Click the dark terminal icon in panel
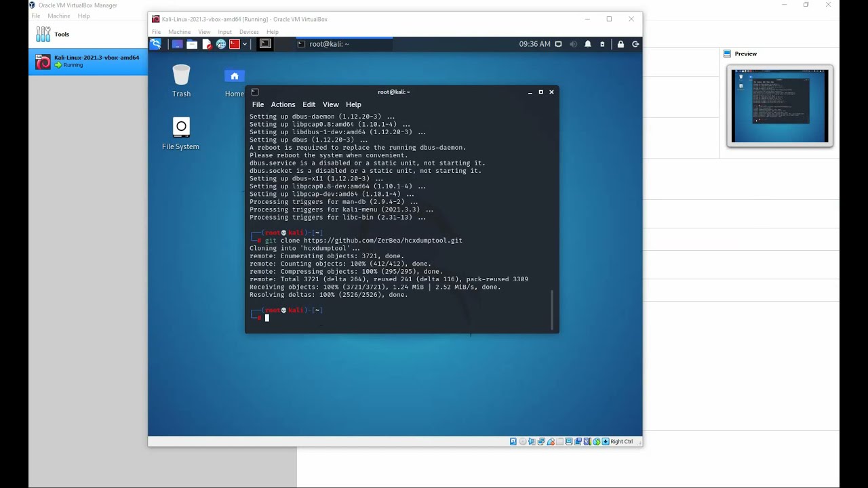868x488 pixels. point(265,44)
